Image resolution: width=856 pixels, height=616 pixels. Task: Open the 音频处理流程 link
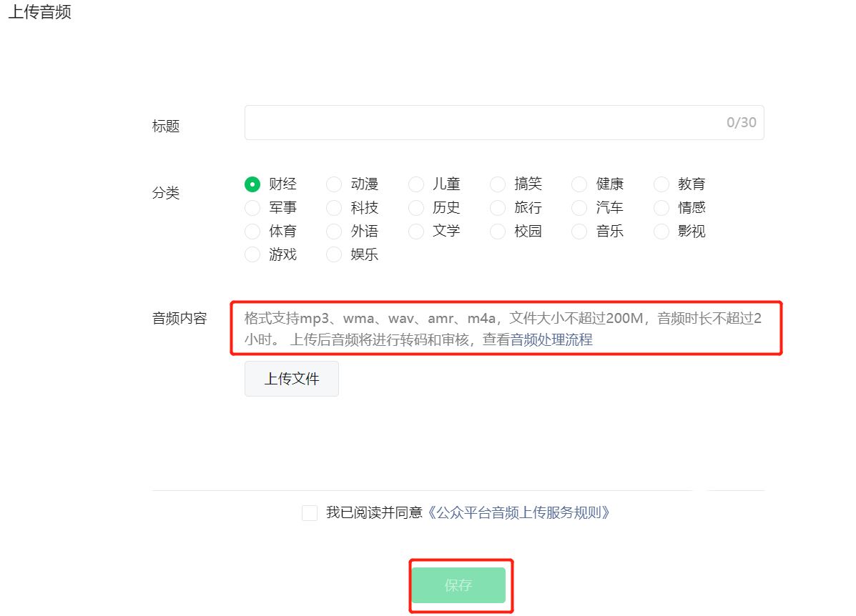coord(551,340)
